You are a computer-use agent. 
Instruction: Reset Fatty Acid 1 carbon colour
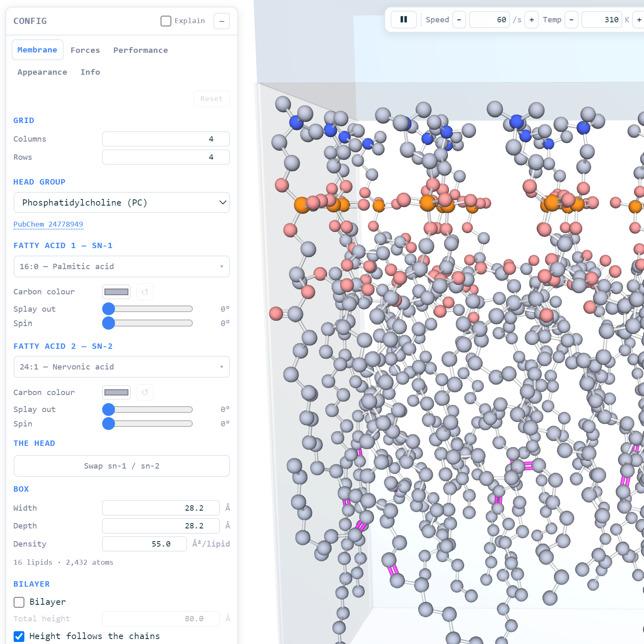145,292
